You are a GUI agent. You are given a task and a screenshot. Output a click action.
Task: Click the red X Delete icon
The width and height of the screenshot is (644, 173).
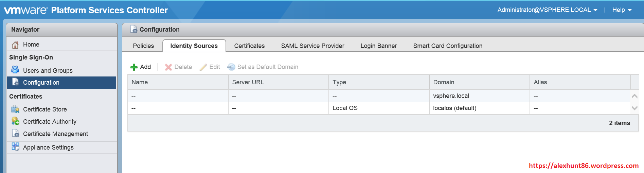click(x=168, y=67)
